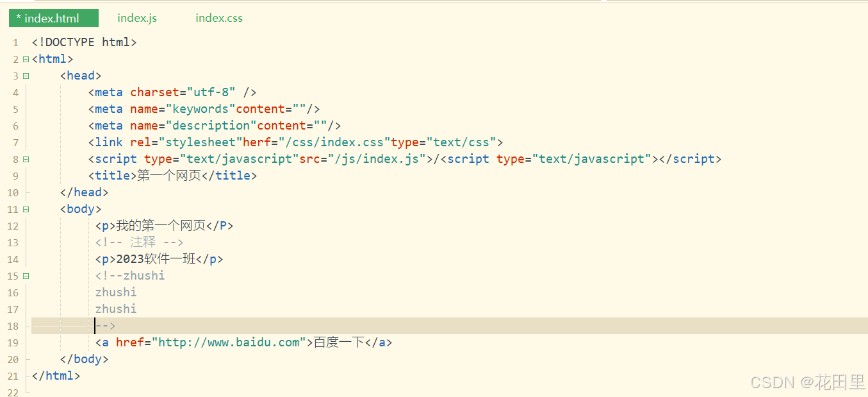This screenshot has width=868, height=397.
Task: Collapse the html tag fold on line 2
Action: (x=26, y=59)
